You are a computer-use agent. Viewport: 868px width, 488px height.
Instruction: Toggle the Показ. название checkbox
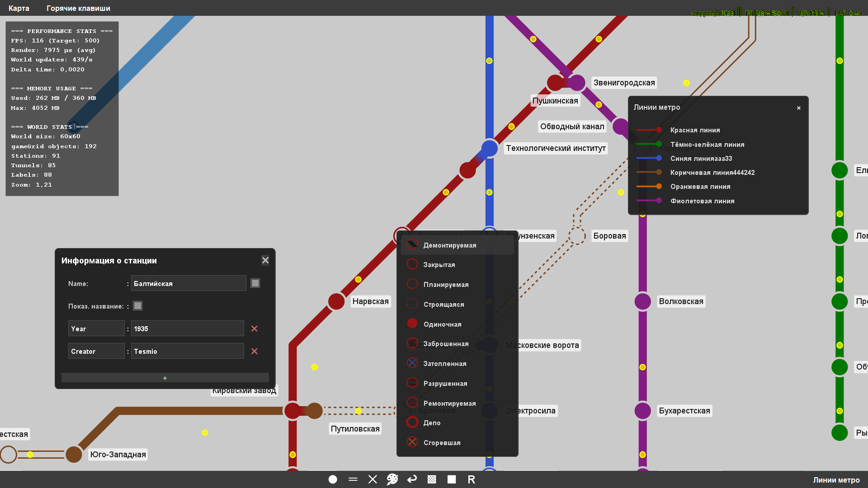coord(138,306)
